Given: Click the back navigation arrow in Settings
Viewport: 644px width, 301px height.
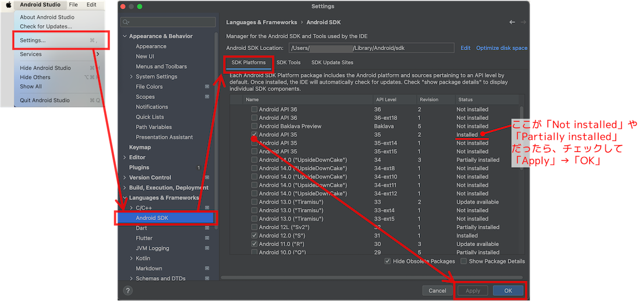Looking at the screenshot, I should click(512, 22).
